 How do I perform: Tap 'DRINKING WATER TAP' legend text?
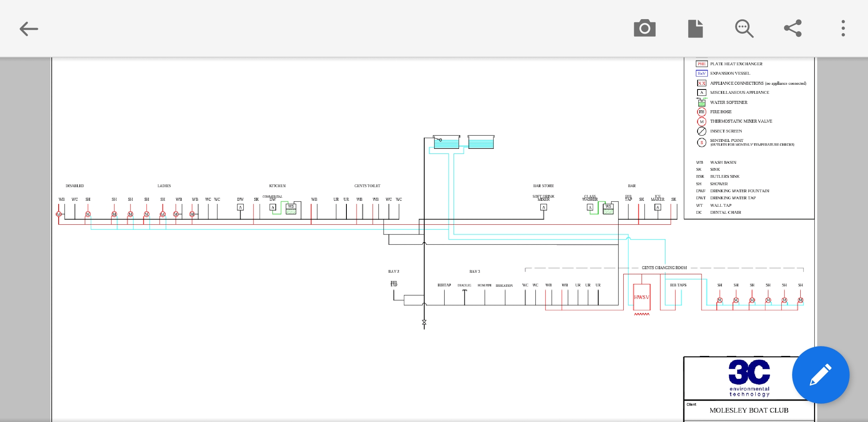733,198
